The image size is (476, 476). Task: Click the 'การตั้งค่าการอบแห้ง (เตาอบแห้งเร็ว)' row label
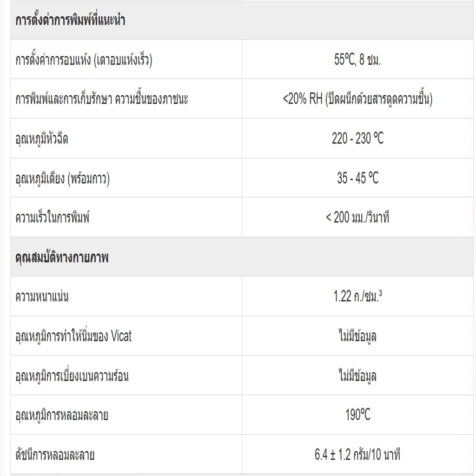click(x=84, y=60)
